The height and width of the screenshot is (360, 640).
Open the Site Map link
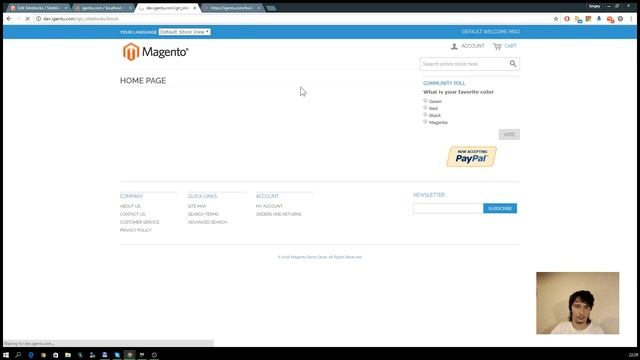coord(197,206)
